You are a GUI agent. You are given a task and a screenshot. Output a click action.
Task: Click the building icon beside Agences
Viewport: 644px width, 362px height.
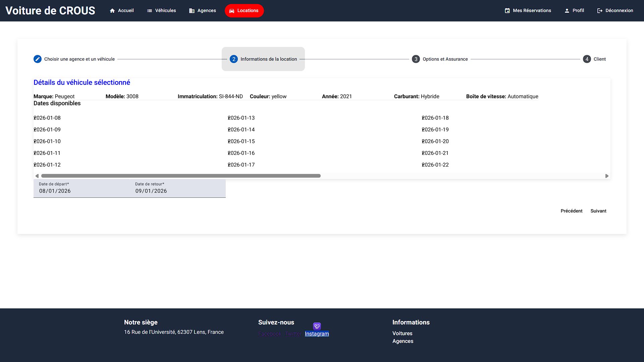coord(192,11)
